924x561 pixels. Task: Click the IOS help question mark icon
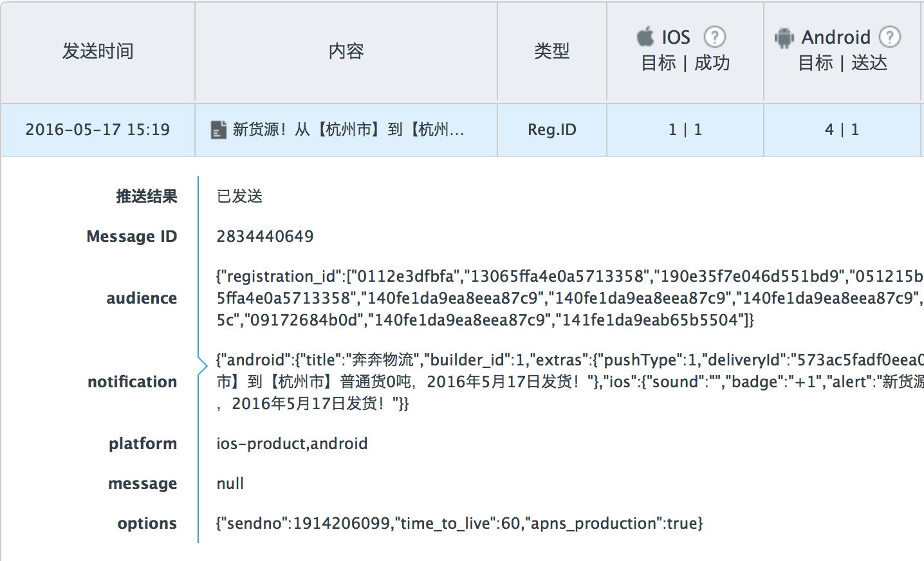(715, 37)
